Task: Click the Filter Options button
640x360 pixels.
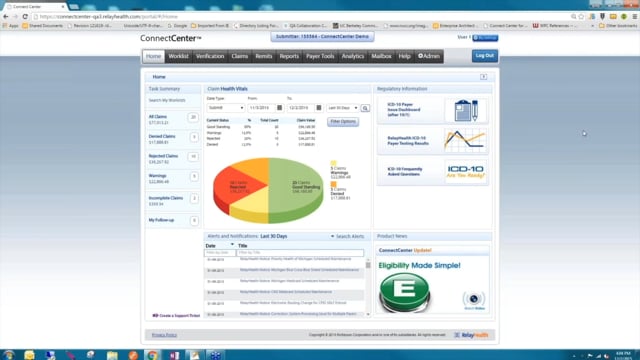Action: point(343,122)
